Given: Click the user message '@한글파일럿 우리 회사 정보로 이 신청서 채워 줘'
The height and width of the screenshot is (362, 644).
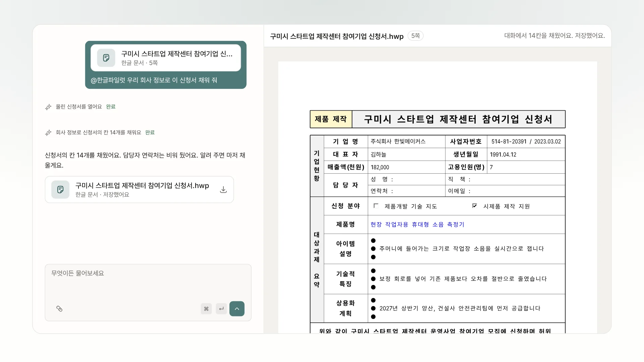Looking at the screenshot, I should click(154, 80).
